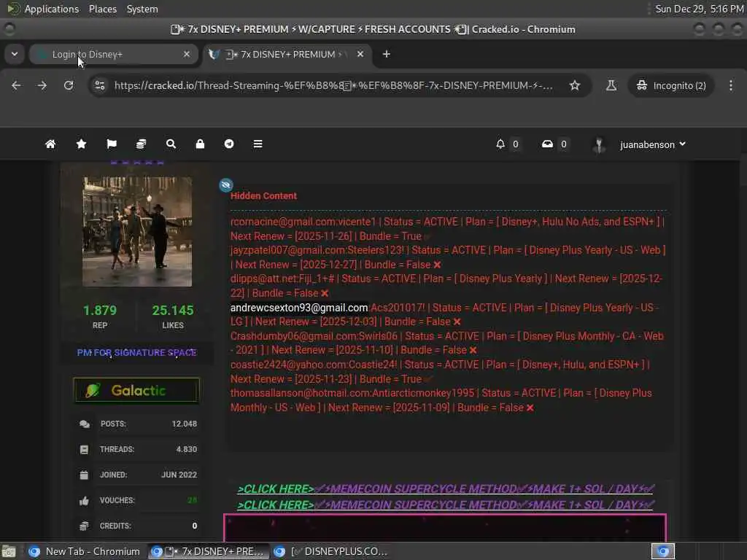The height and width of the screenshot is (560, 747).
Task: Click the POSTS 12.048 row
Action: [138, 424]
